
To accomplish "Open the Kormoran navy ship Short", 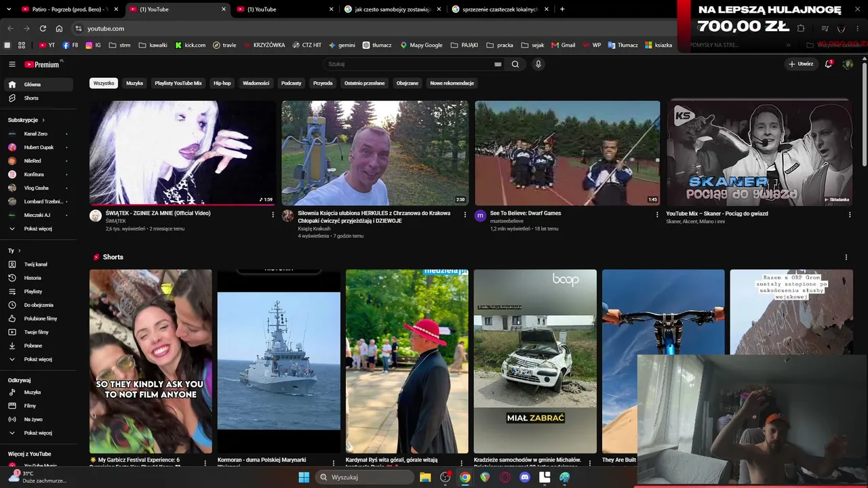I will pyautogui.click(x=279, y=361).
